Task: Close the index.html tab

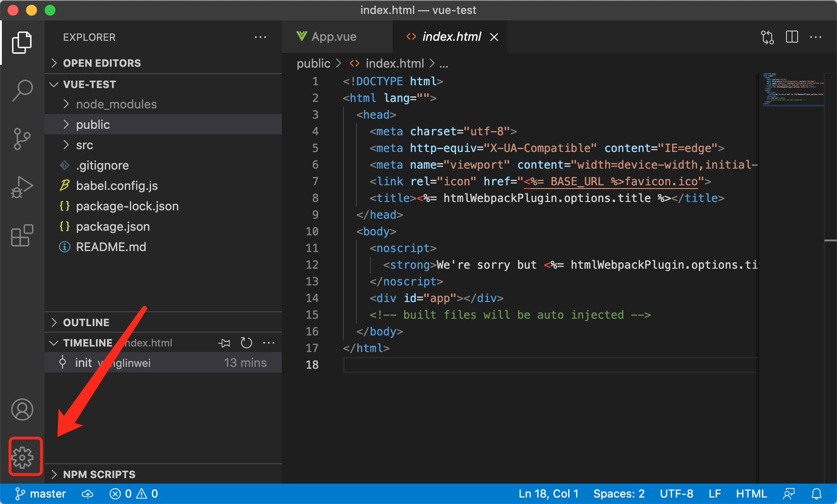Action: tap(495, 37)
